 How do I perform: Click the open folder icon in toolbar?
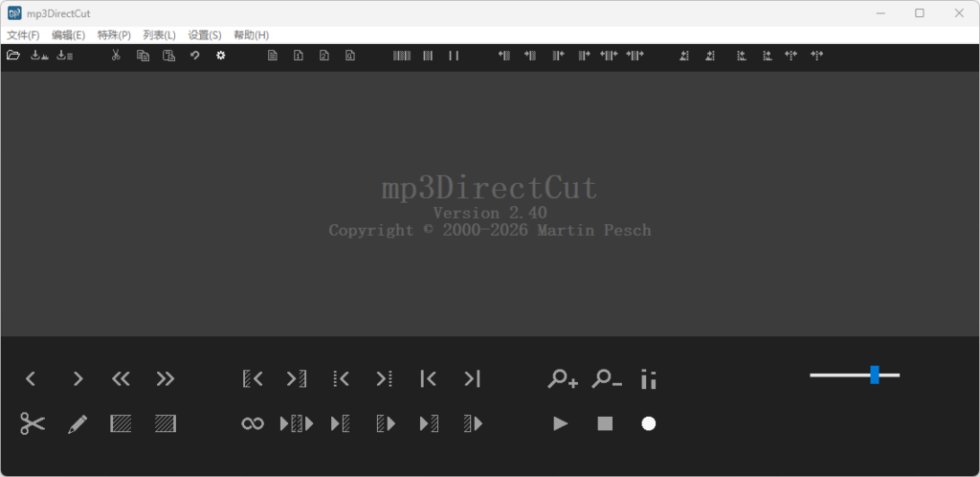[x=13, y=56]
